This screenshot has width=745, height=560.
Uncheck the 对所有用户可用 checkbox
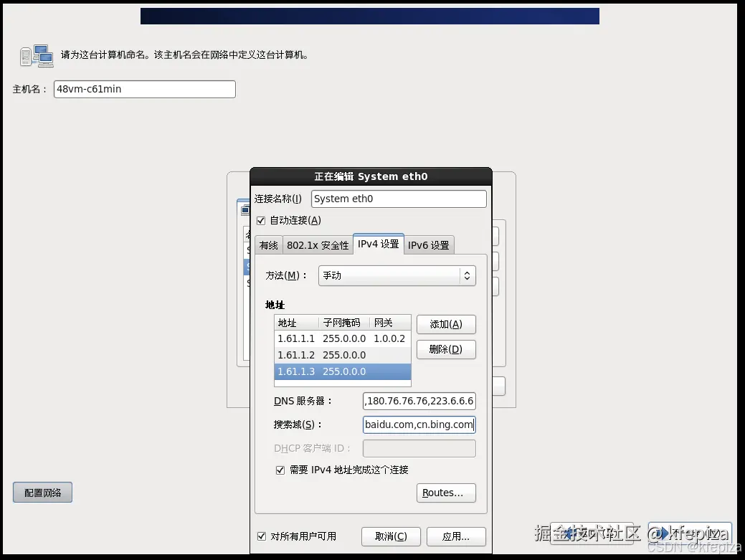pos(261,536)
